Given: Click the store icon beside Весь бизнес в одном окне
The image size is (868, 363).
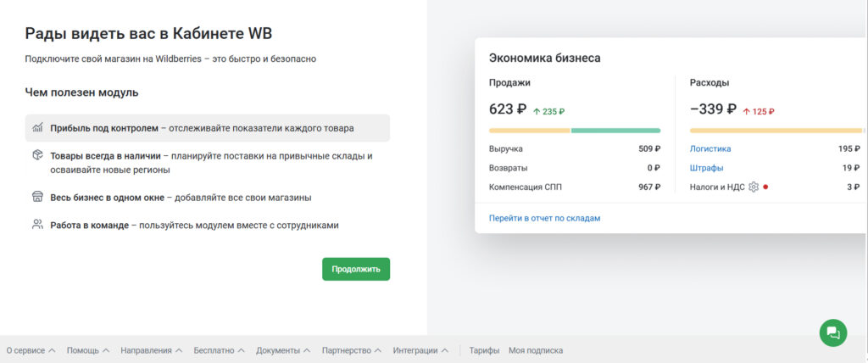Looking at the screenshot, I should point(37,198).
